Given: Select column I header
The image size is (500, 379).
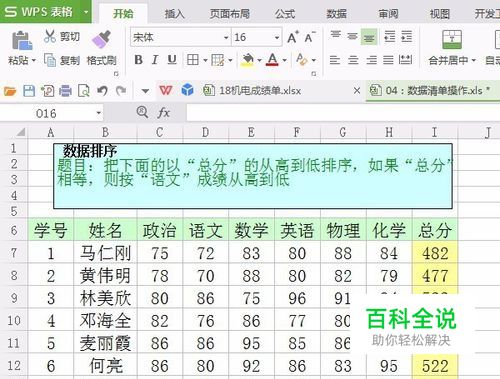Looking at the screenshot, I should (434, 132).
